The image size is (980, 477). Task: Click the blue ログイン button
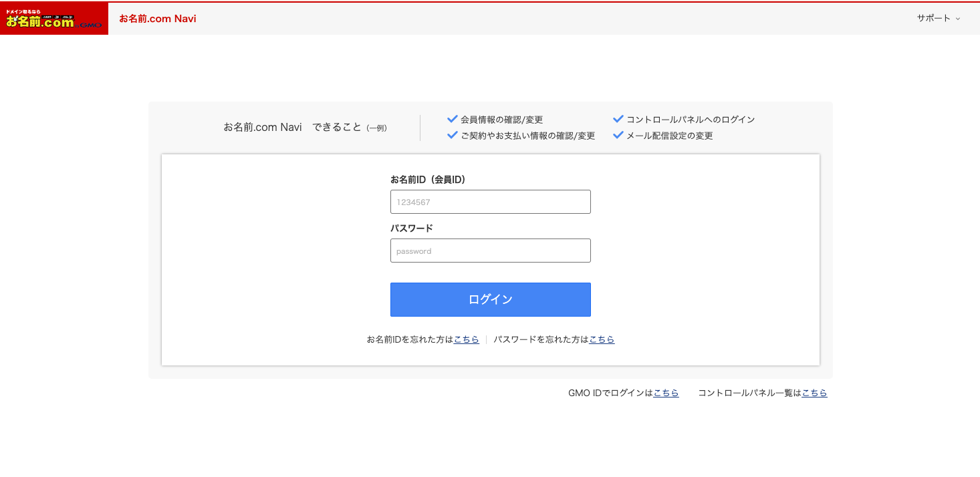[x=491, y=299]
